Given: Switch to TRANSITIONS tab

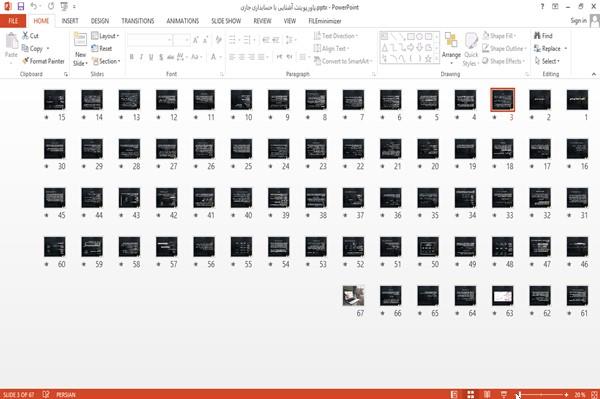Looking at the screenshot, I should (138, 21).
